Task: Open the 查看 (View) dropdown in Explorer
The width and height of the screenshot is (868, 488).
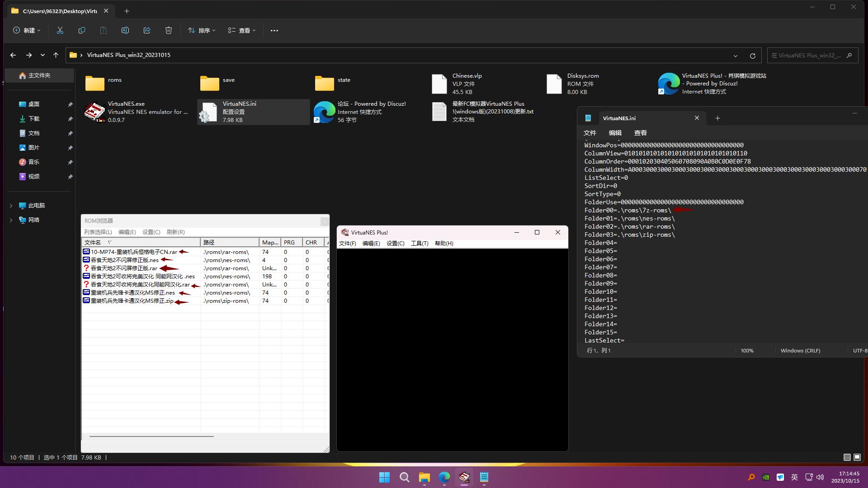Action: pyautogui.click(x=242, y=30)
